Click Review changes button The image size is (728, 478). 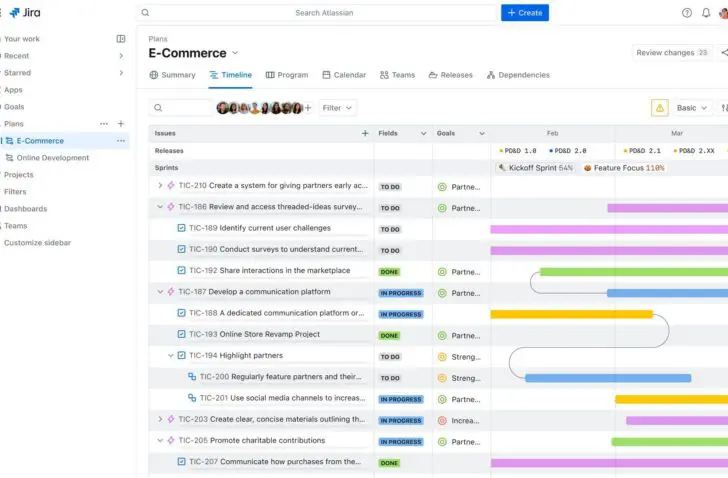pyautogui.click(x=672, y=53)
